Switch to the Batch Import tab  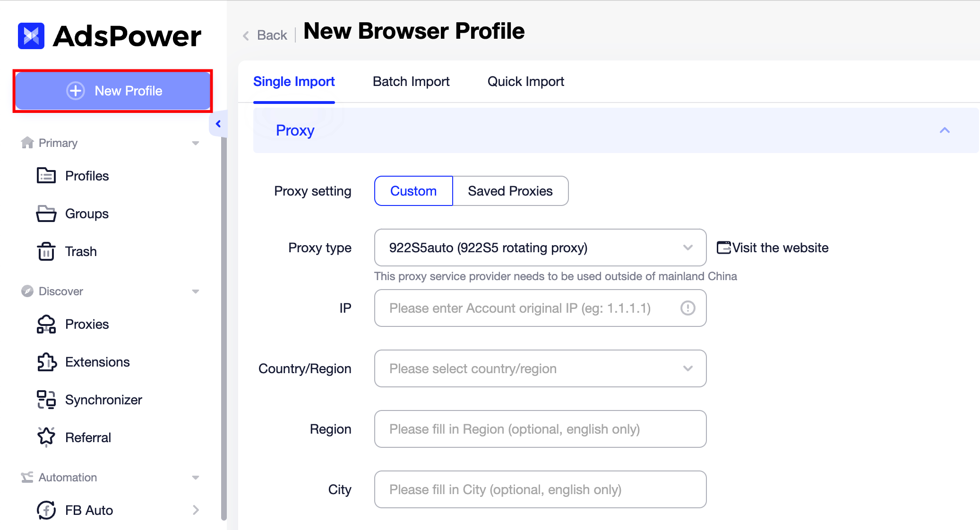[x=411, y=81]
